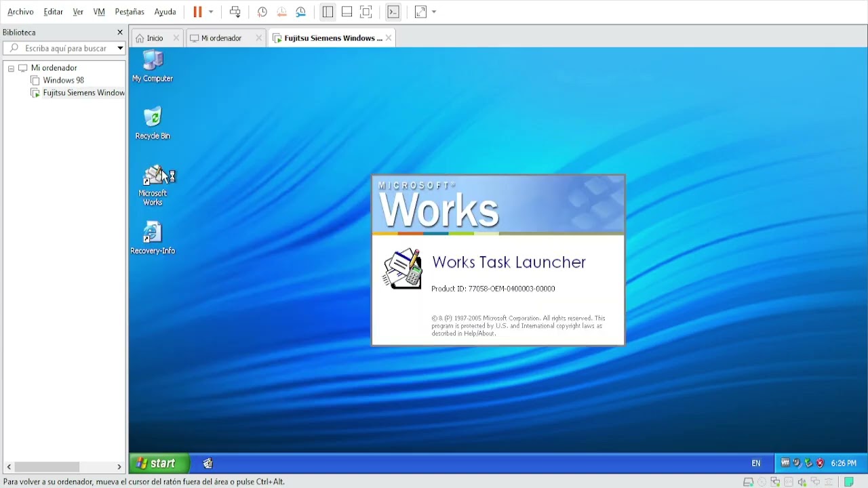Image resolution: width=868 pixels, height=488 pixels.
Task: Click the Windows XP start button
Action: click(x=159, y=463)
